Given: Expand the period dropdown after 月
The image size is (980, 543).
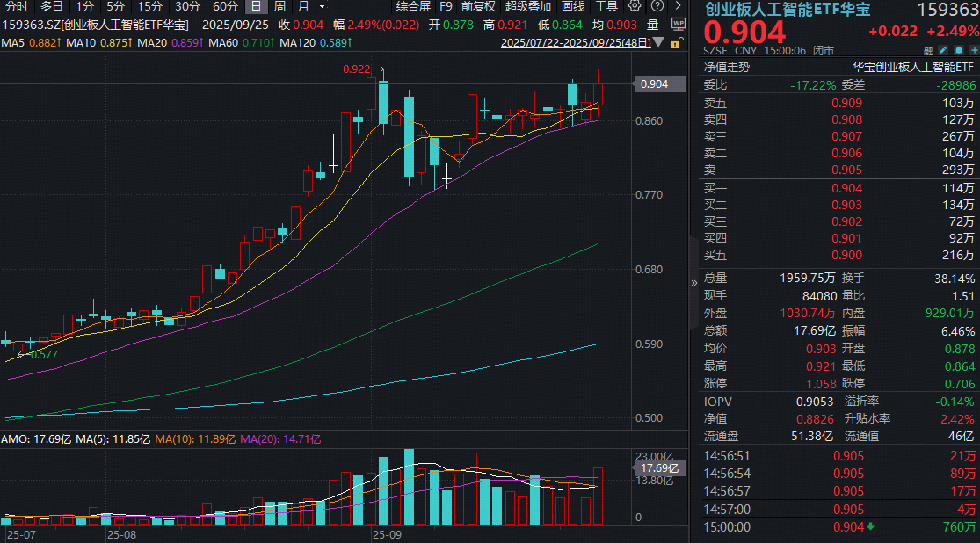Looking at the screenshot, I should pos(323,6).
